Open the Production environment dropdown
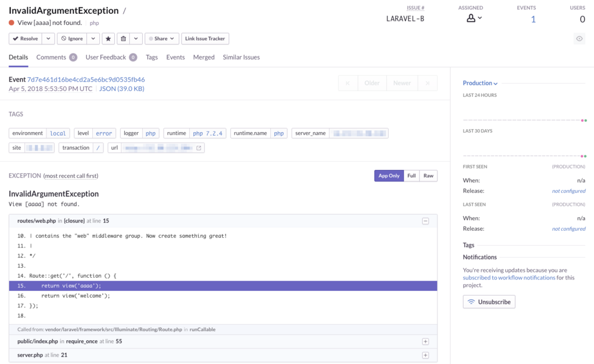 [x=480, y=83]
